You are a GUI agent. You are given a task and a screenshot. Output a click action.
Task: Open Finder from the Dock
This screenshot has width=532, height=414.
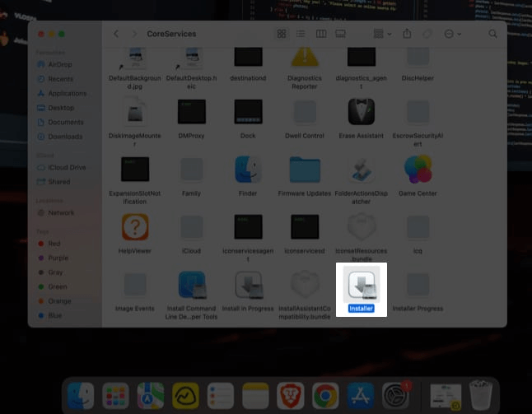[81, 396]
